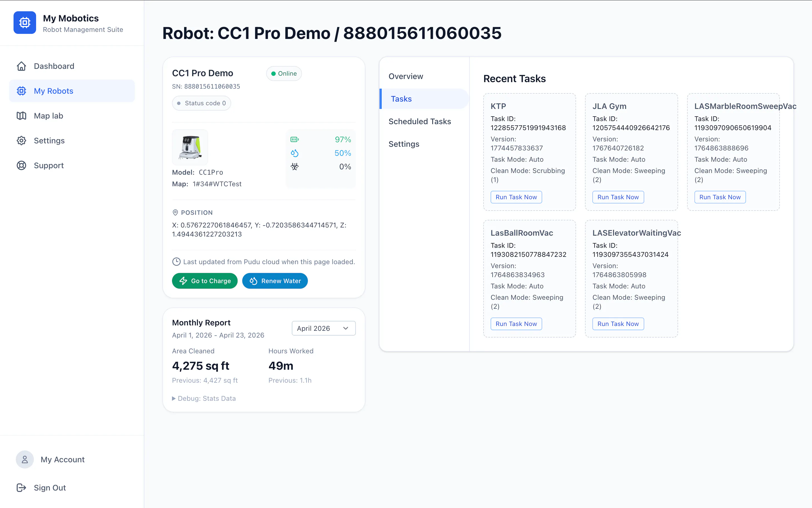Click the battery level icon

pos(295,139)
